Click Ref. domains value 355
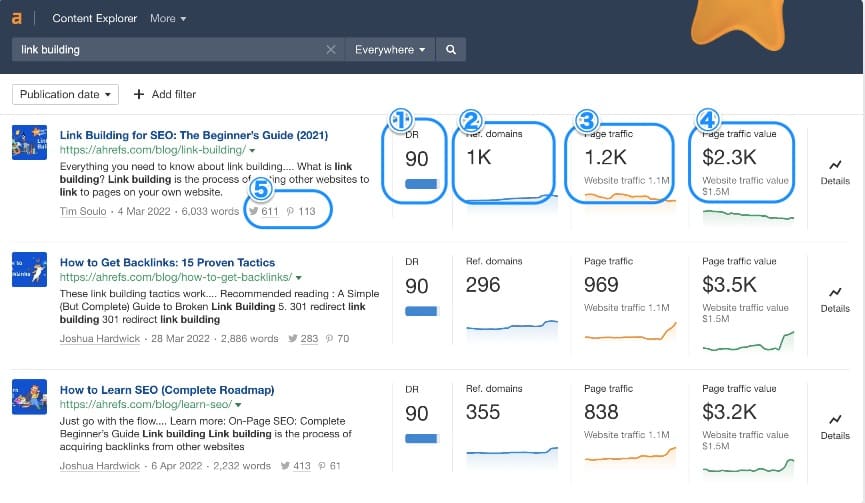 [x=483, y=413]
